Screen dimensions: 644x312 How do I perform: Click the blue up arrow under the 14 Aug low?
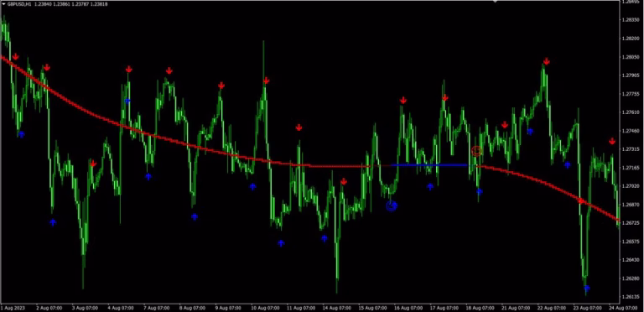click(x=325, y=238)
